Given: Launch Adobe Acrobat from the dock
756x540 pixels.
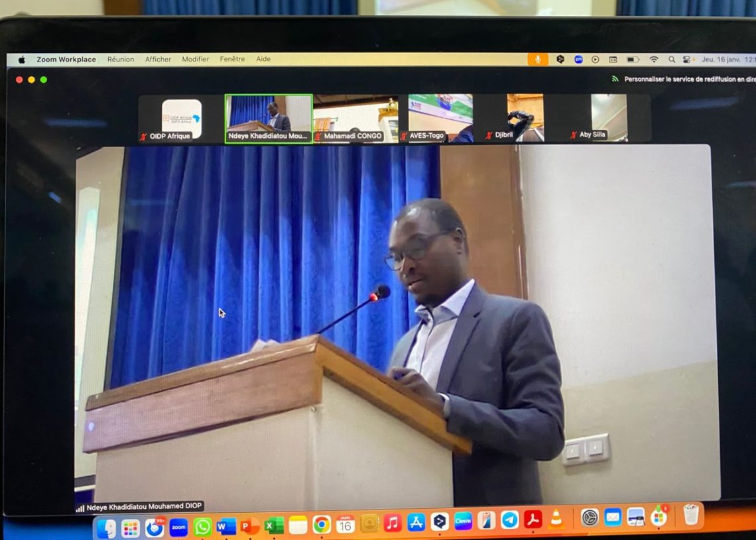Looking at the screenshot, I should [533, 519].
